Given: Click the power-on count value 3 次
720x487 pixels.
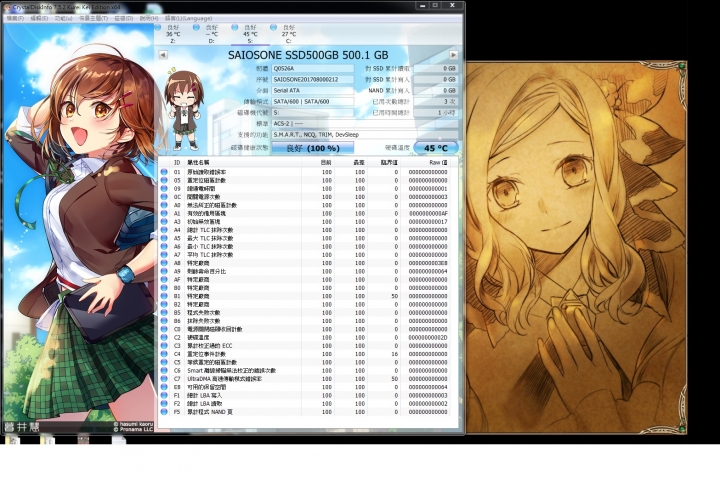Looking at the screenshot, I should [436, 101].
